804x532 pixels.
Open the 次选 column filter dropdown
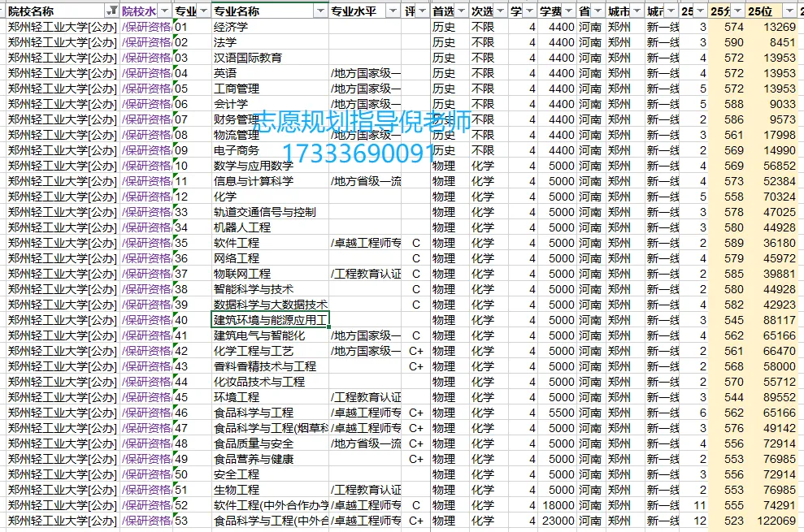[500, 11]
